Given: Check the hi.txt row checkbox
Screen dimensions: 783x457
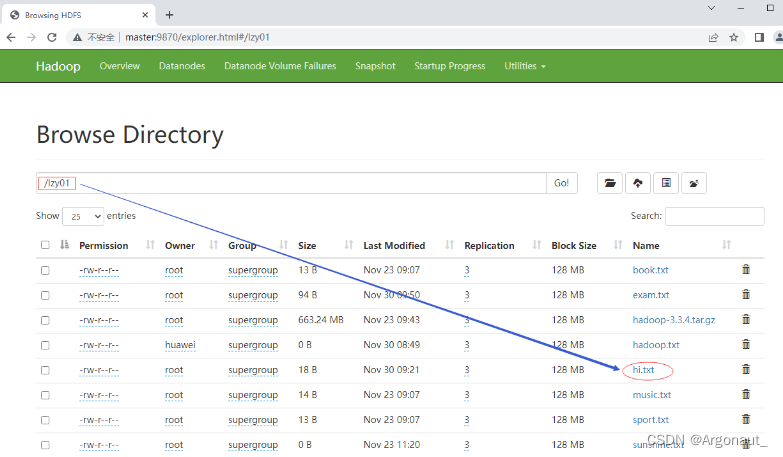Looking at the screenshot, I should (x=45, y=370).
